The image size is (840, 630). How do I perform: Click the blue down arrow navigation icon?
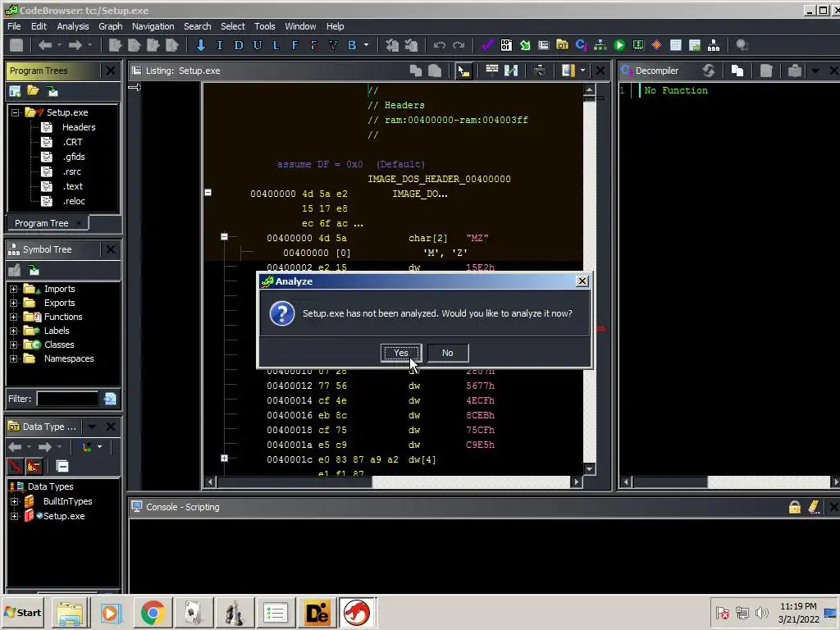[x=201, y=45]
